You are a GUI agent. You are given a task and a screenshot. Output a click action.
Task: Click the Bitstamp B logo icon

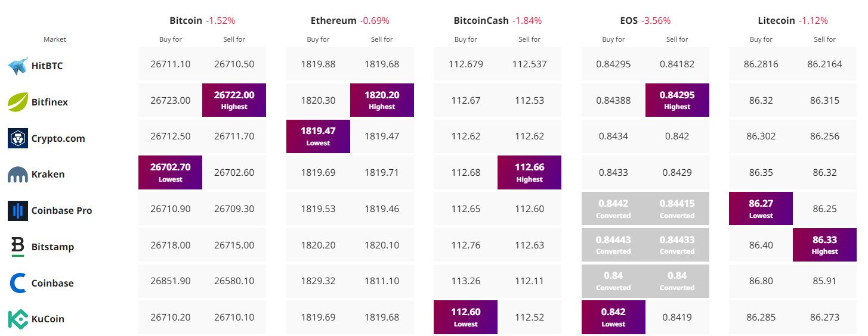click(x=18, y=247)
